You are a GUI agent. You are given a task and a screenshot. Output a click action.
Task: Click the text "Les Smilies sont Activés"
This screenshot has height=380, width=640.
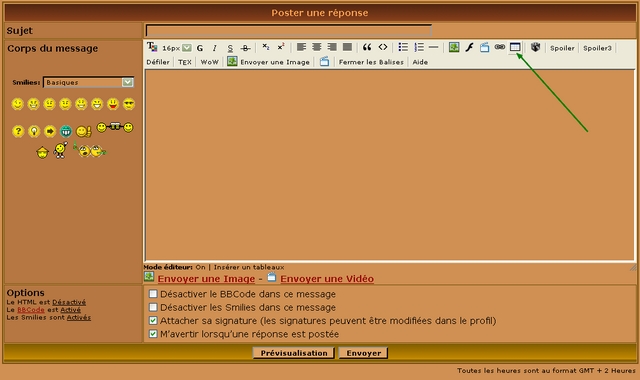point(49,318)
